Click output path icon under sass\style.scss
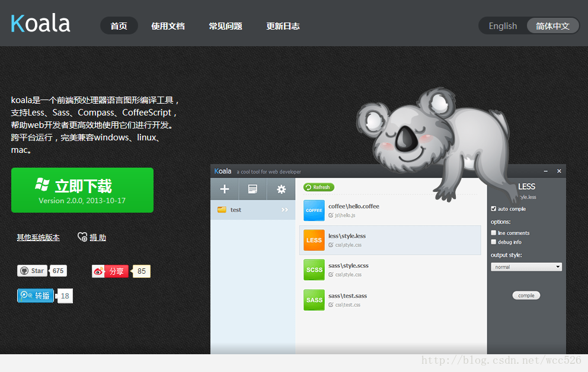 coord(331,275)
